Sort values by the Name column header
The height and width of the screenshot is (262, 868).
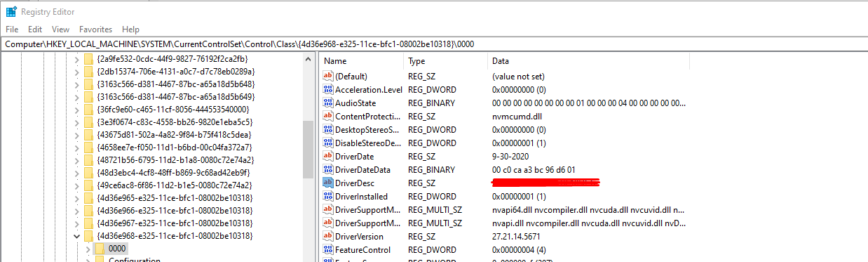click(x=362, y=61)
